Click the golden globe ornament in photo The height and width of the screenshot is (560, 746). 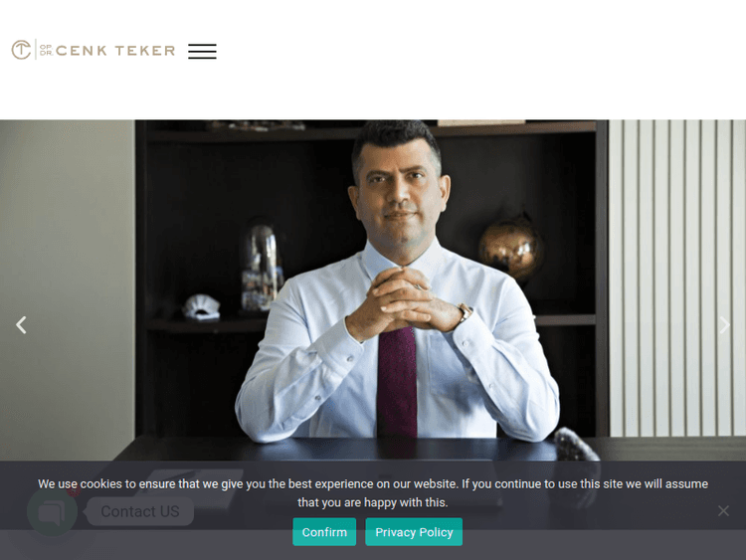click(x=510, y=248)
